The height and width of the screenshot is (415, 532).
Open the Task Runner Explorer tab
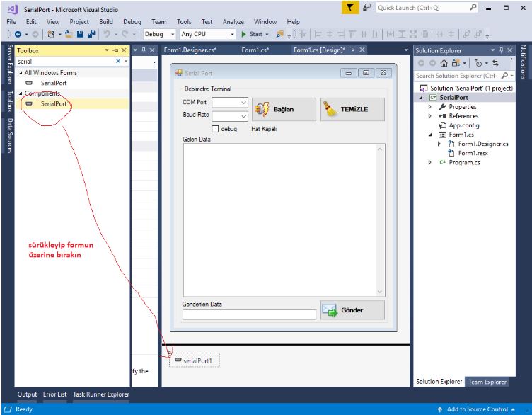(x=100, y=394)
